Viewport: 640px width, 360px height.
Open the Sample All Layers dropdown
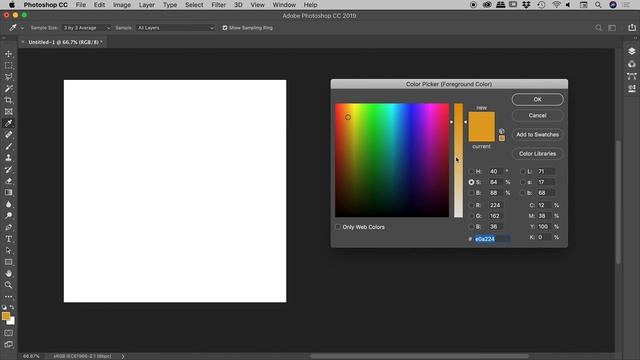175,28
